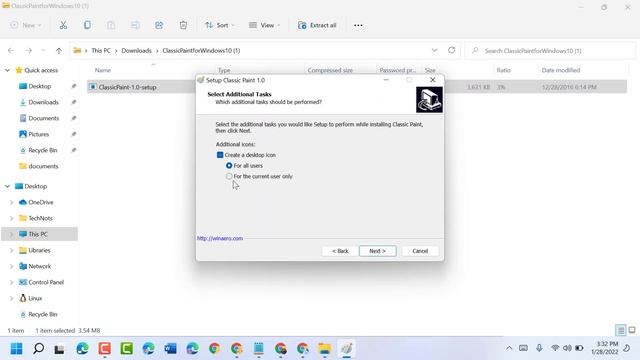Open Documents in Quick access

pos(43,118)
